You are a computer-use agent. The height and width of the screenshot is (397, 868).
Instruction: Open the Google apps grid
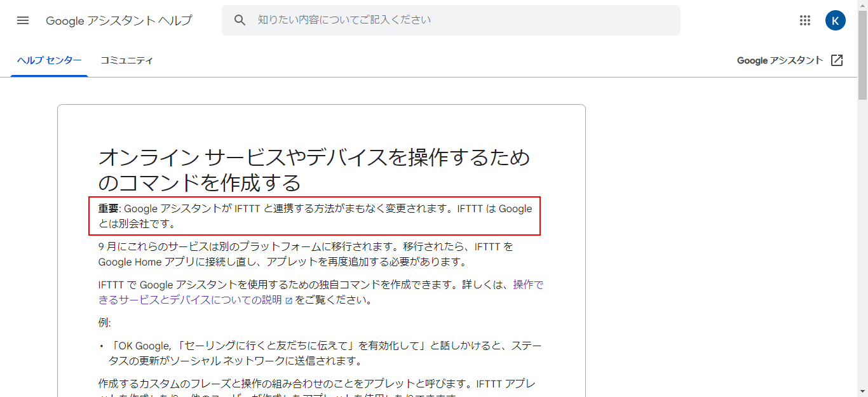[805, 20]
